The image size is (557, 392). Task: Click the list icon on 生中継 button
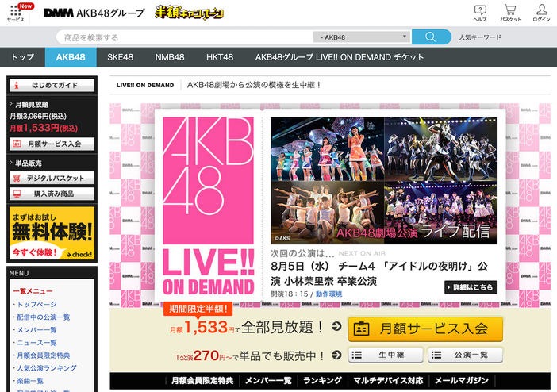356,355
